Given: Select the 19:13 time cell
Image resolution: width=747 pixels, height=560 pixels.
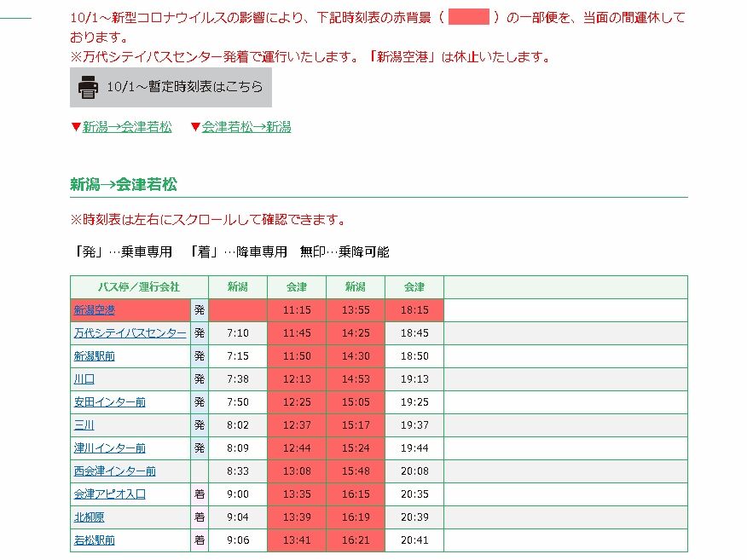Looking at the screenshot, I should (x=414, y=379).
